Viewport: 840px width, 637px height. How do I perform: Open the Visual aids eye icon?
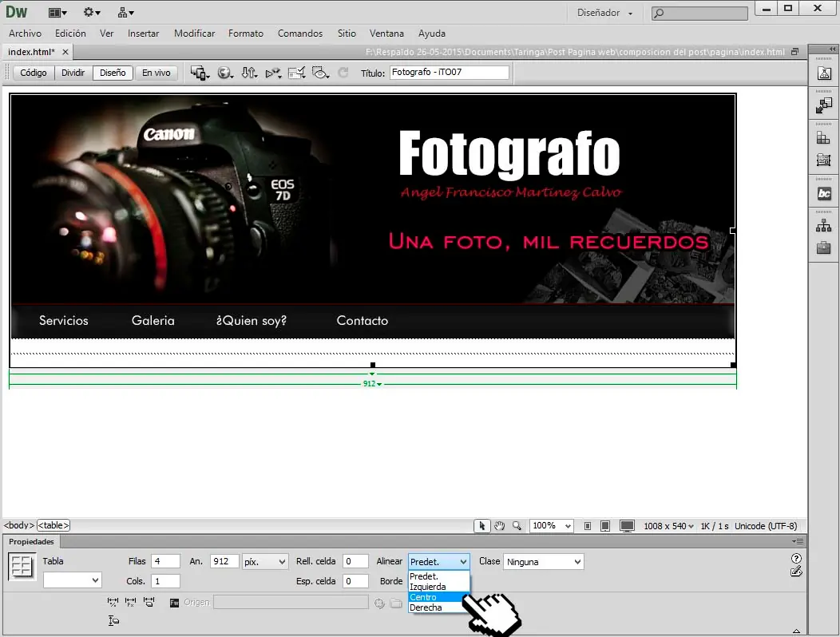click(320, 73)
